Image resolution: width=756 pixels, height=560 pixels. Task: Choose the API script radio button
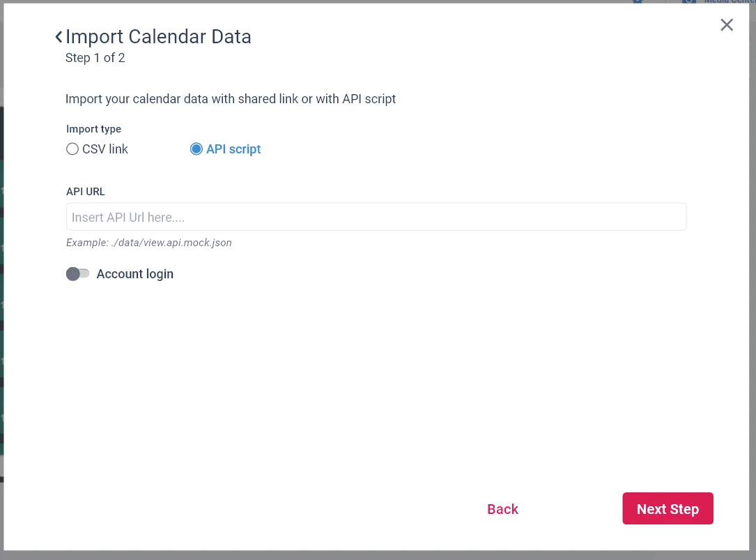[x=196, y=149]
